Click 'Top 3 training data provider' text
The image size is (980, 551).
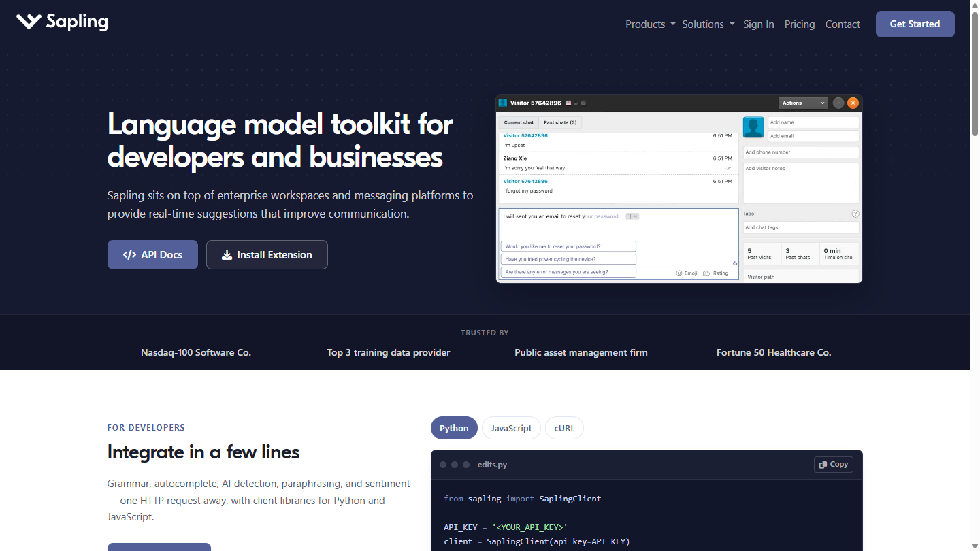pyautogui.click(x=389, y=352)
